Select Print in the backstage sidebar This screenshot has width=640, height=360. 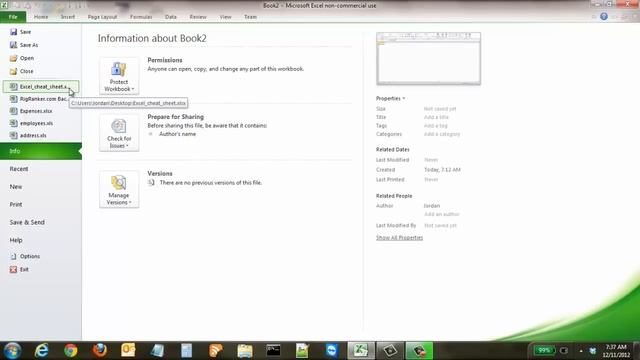[41, 204]
